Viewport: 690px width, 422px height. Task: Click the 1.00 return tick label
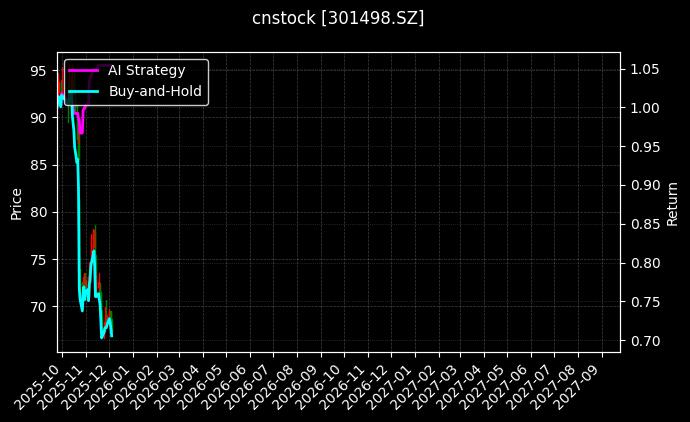tap(644, 108)
